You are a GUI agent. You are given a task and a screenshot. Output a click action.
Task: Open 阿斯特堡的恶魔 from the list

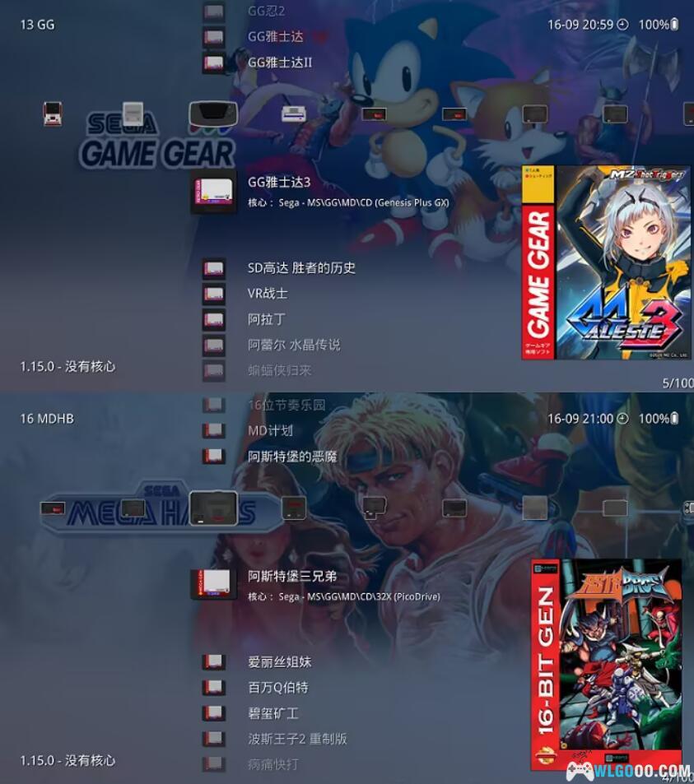(x=292, y=457)
